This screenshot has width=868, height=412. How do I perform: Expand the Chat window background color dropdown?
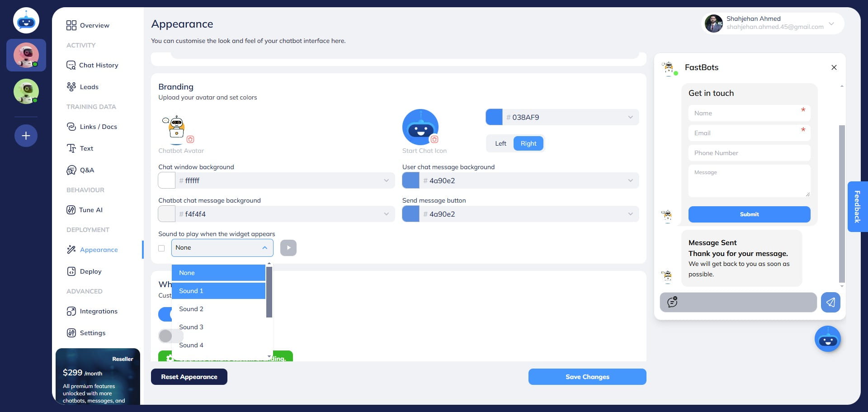coord(387,180)
